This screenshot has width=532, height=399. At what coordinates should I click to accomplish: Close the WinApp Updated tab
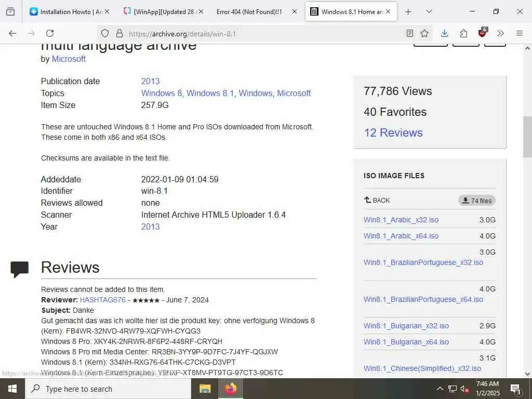[201, 11]
